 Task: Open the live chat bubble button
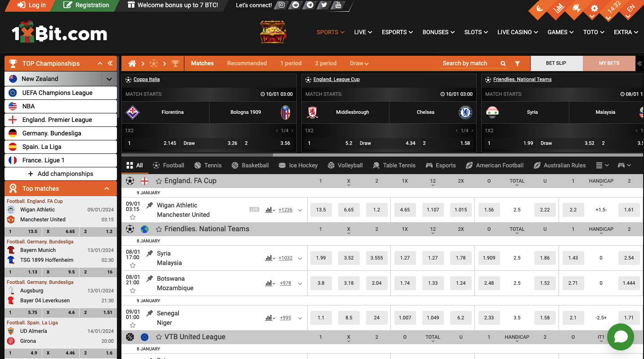(621, 337)
